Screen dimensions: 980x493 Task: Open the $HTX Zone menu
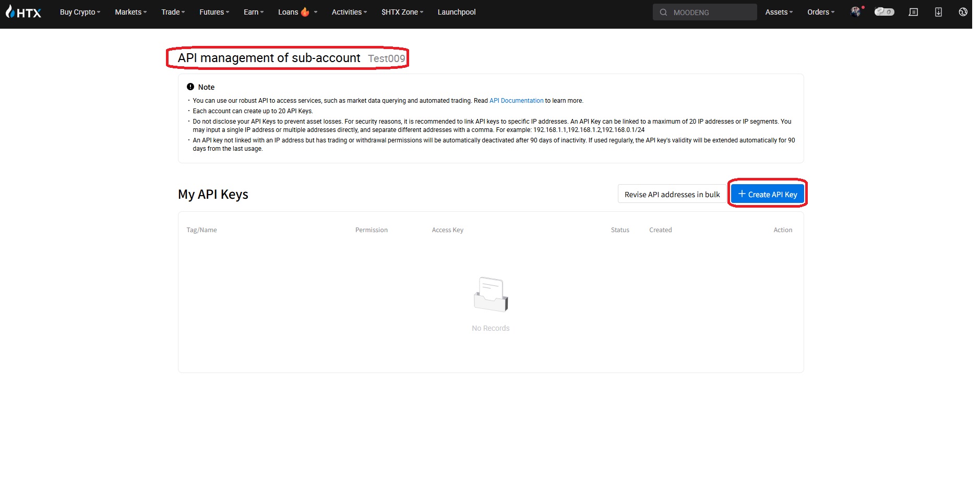click(402, 12)
